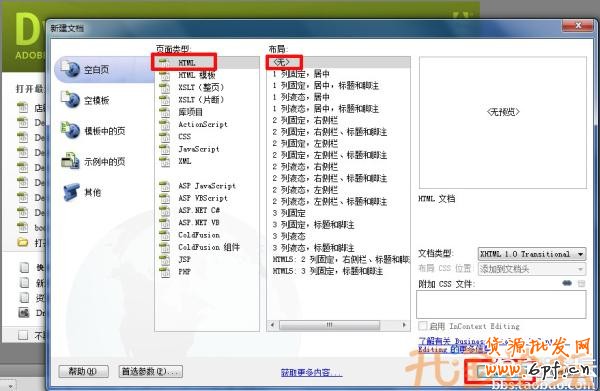Screen dimensions: 600x391
Task: Select the 其他 other category icon
Action: (x=71, y=191)
